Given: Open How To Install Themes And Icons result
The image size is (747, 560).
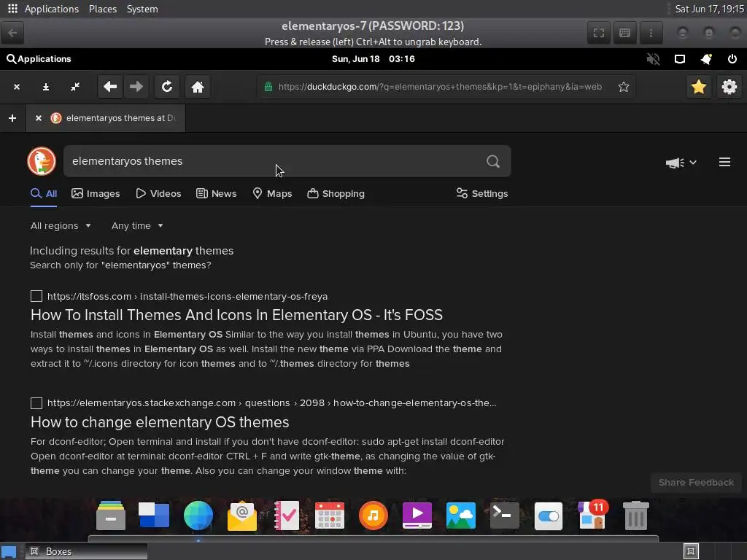Looking at the screenshot, I should (236, 315).
